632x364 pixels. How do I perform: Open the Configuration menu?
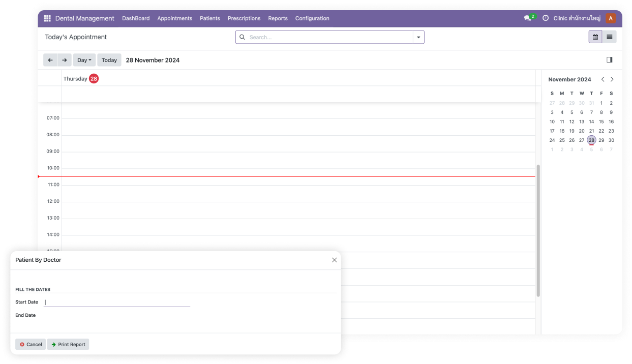click(312, 18)
